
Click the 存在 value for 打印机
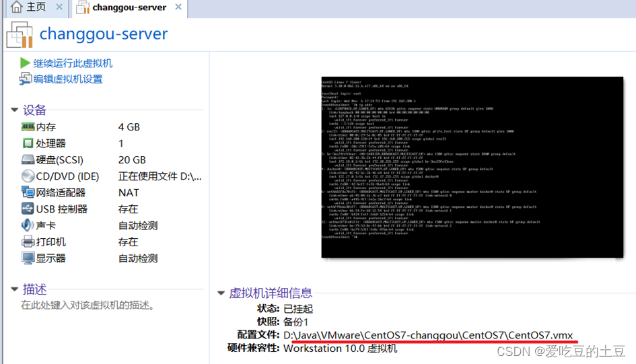pos(128,242)
